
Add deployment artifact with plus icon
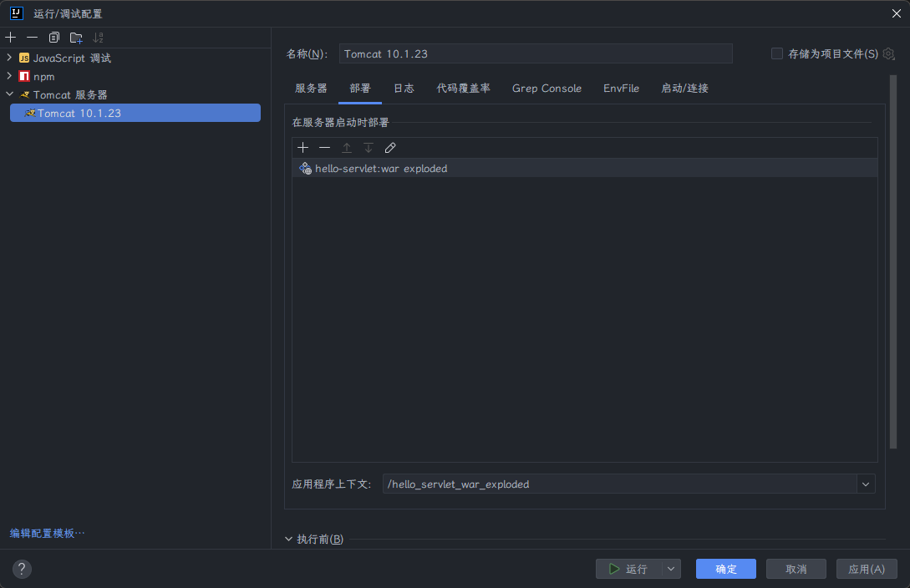[x=303, y=148]
